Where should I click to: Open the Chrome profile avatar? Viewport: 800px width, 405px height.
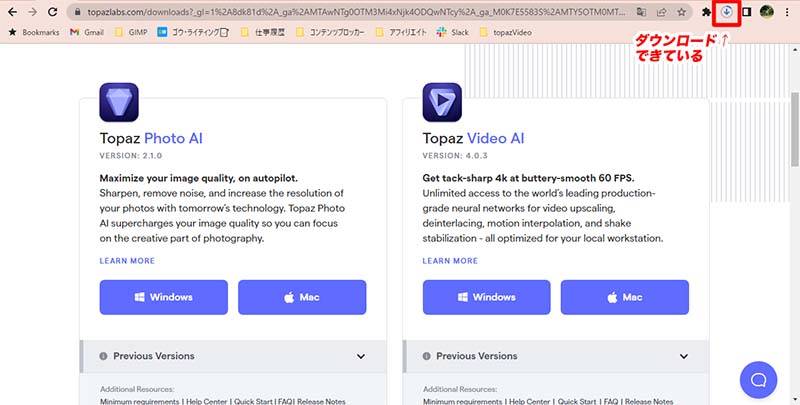tap(766, 11)
